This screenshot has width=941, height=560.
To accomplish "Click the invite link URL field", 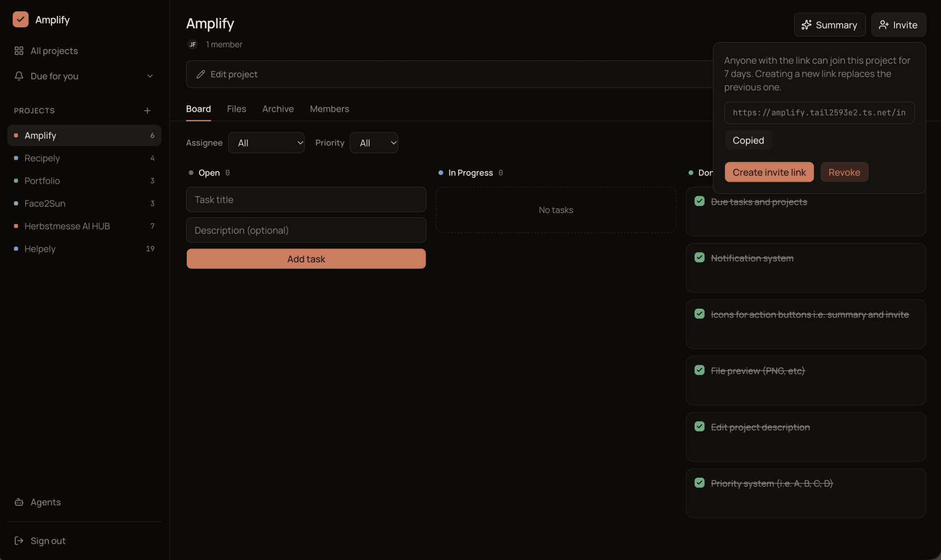I will point(819,113).
